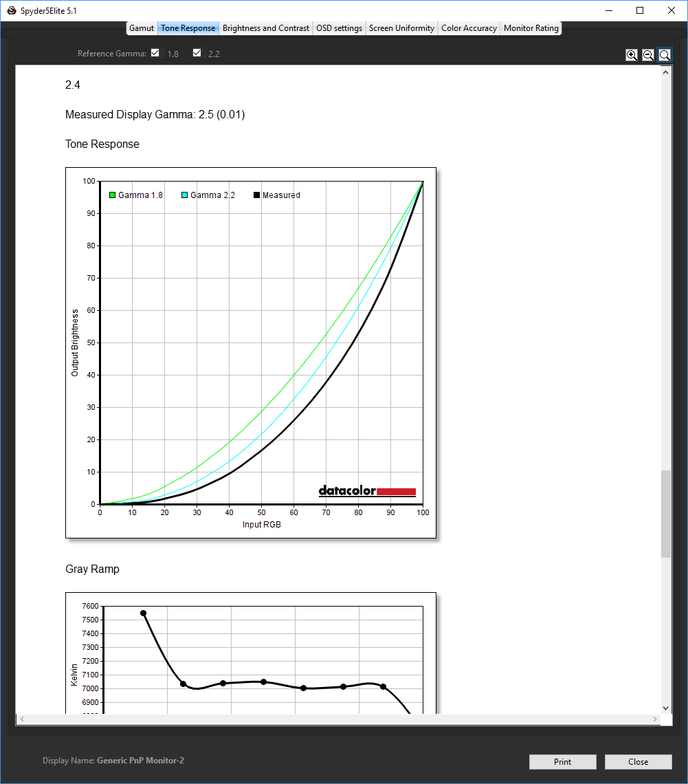Click the Gray Ramp heading
The height and width of the screenshot is (784, 688).
pos(92,569)
